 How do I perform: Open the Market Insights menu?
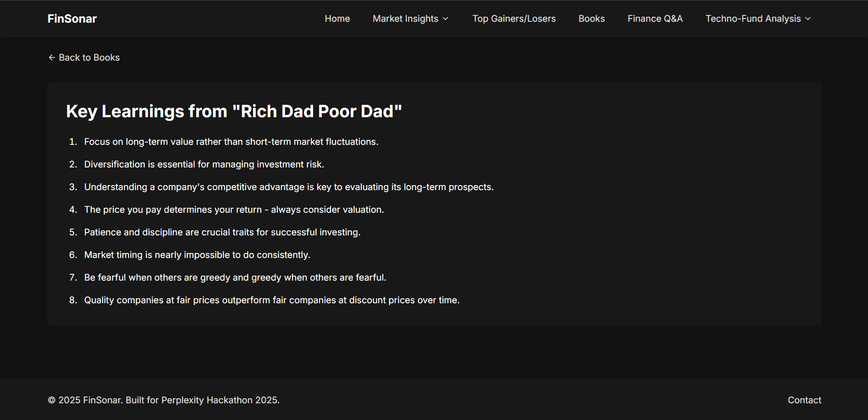410,19
